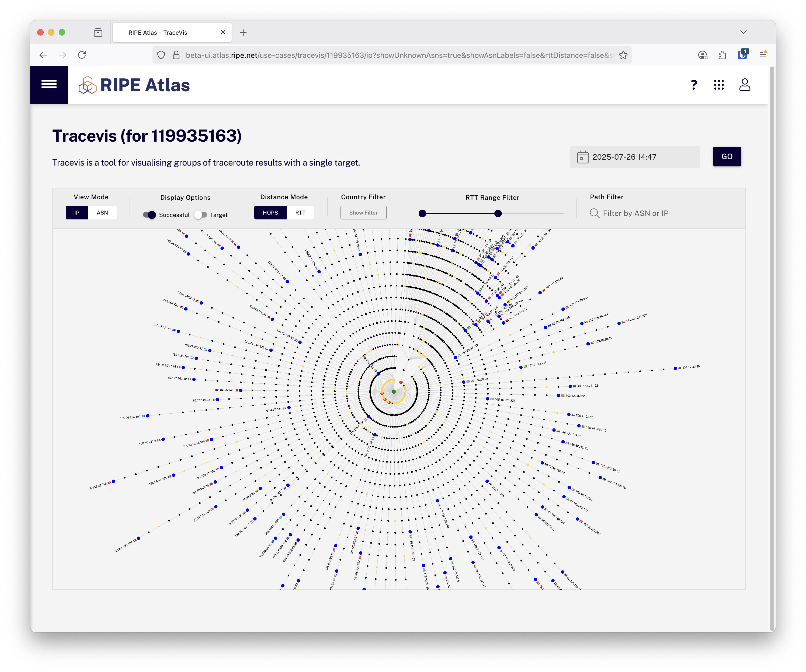
Task: Switch view mode to ASN
Action: click(x=102, y=212)
